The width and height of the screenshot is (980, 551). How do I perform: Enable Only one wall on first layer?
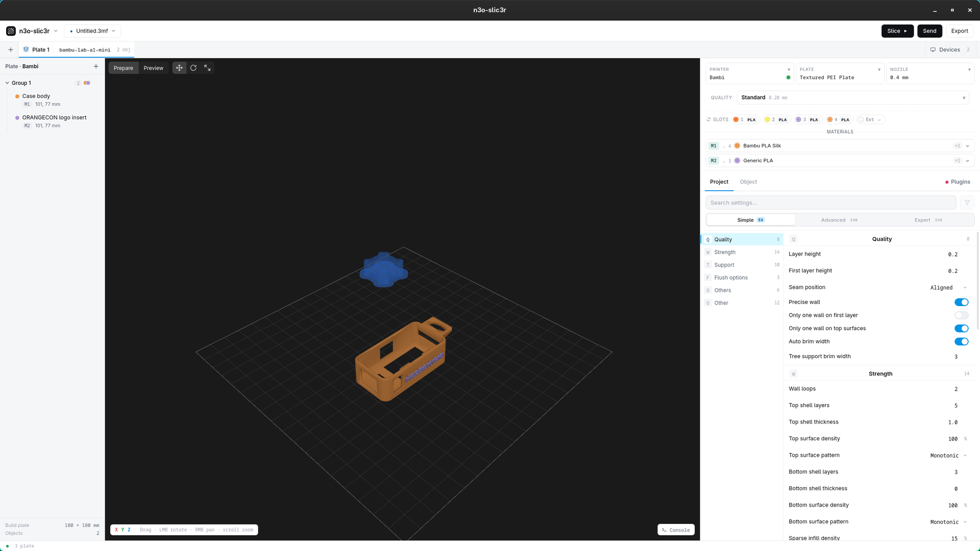click(961, 315)
